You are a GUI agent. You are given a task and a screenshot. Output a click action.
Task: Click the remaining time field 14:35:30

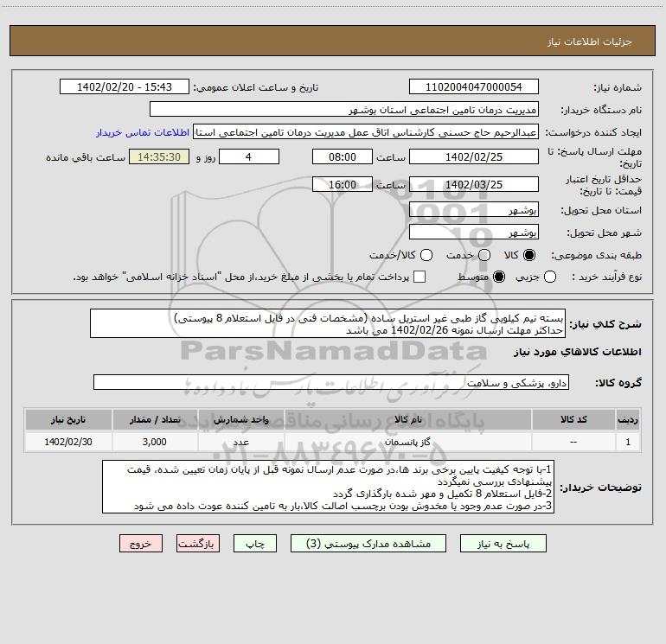point(159,156)
